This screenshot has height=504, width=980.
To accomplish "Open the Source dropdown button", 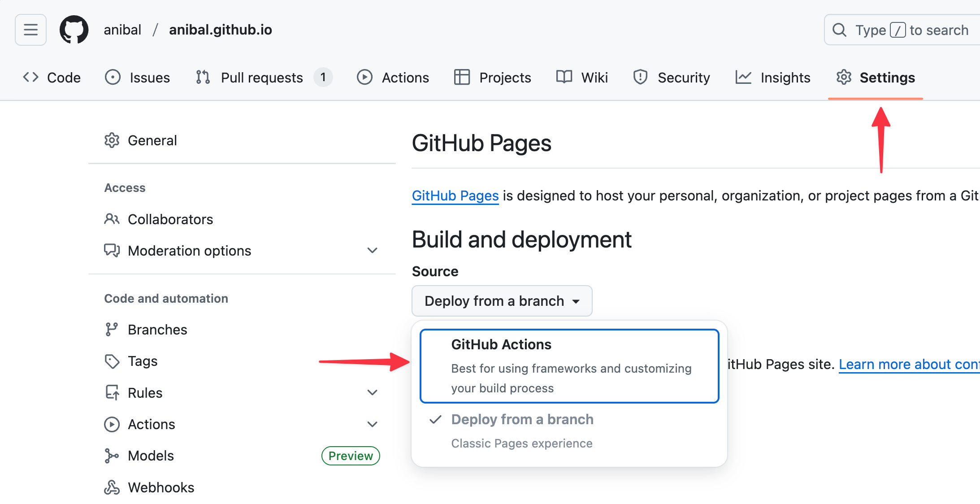I will click(502, 301).
